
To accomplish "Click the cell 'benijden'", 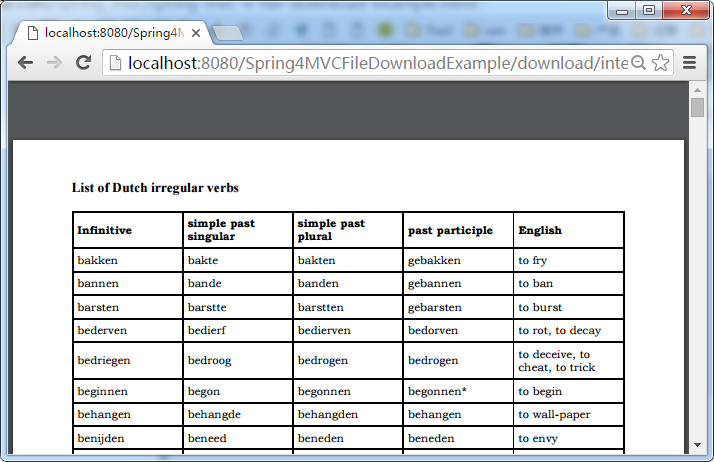I will [x=128, y=438].
